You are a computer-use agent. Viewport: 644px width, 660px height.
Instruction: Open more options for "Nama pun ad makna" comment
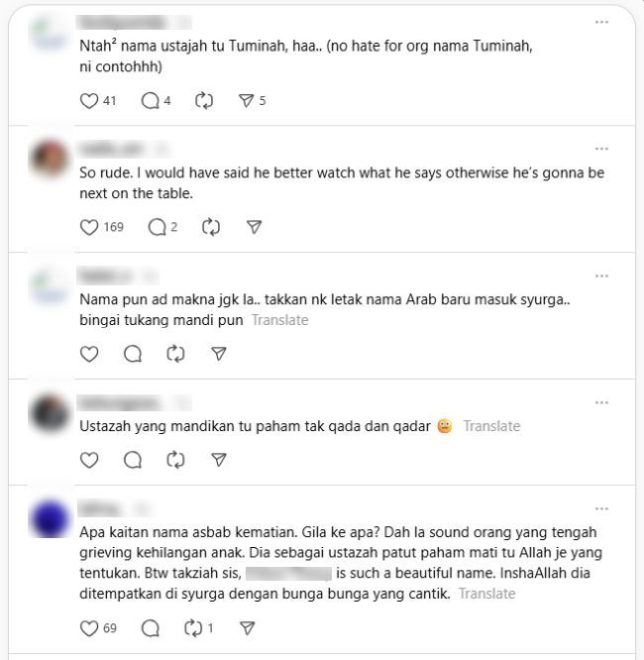(x=601, y=276)
